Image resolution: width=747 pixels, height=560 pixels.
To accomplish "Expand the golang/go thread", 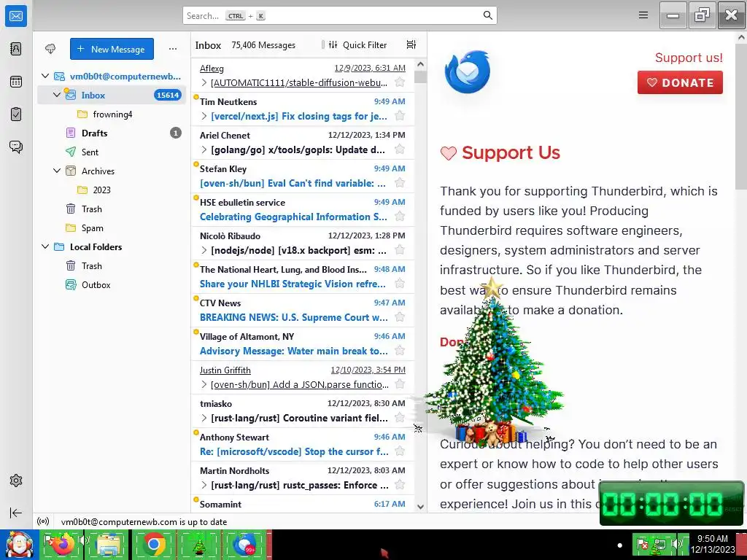I will 204,149.
